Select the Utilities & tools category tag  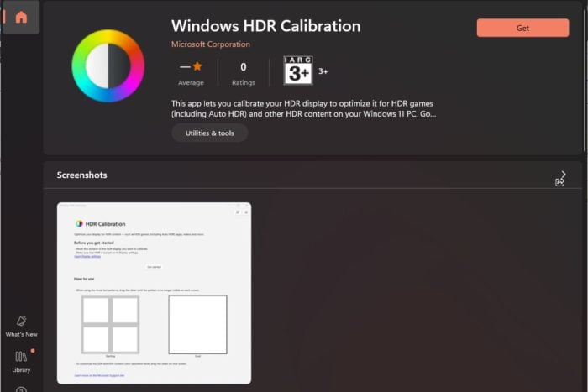(x=209, y=133)
